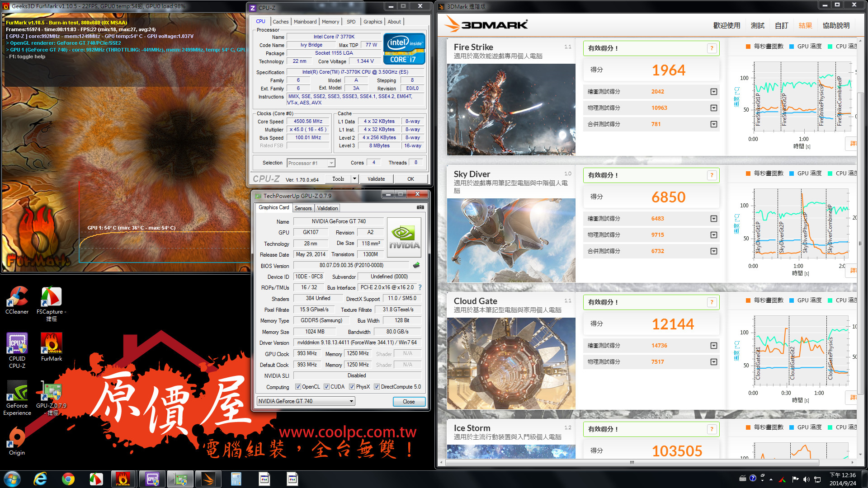This screenshot has width=868, height=488.
Task: Click GPU-Z screenshot camera icon
Action: click(x=420, y=207)
